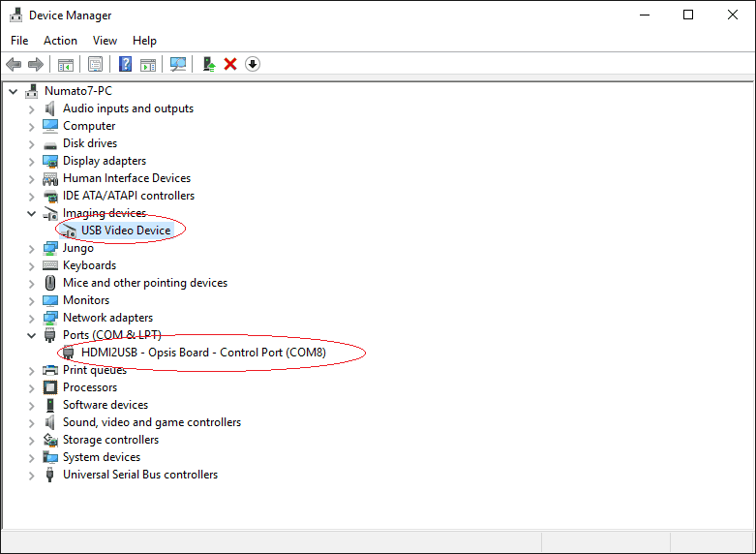Collapse the Ports (COM & LPT) category
Viewport: 756px width, 554px height.
[x=32, y=335]
